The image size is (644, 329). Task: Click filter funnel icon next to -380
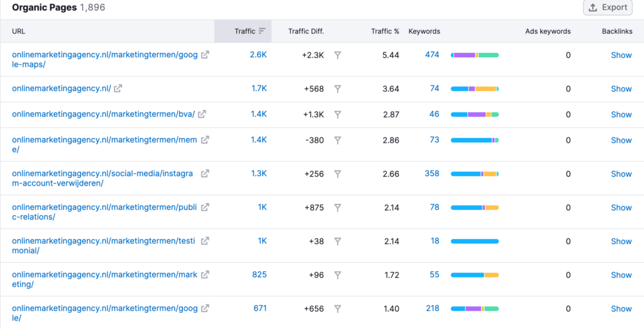coord(338,140)
